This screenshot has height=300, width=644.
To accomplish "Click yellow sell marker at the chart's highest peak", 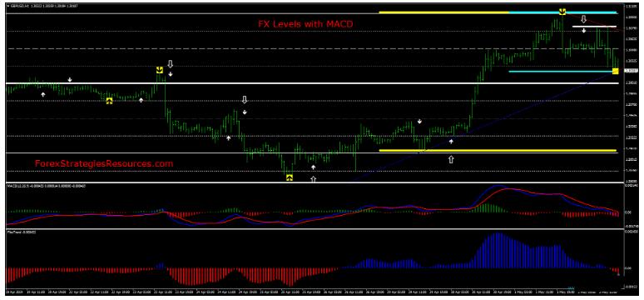I will 562,12.
